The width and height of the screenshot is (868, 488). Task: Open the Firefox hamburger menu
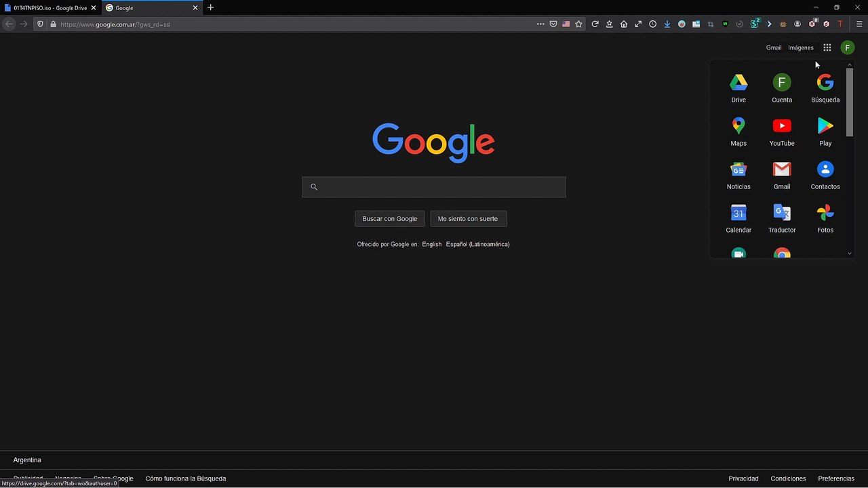coord(859,24)
